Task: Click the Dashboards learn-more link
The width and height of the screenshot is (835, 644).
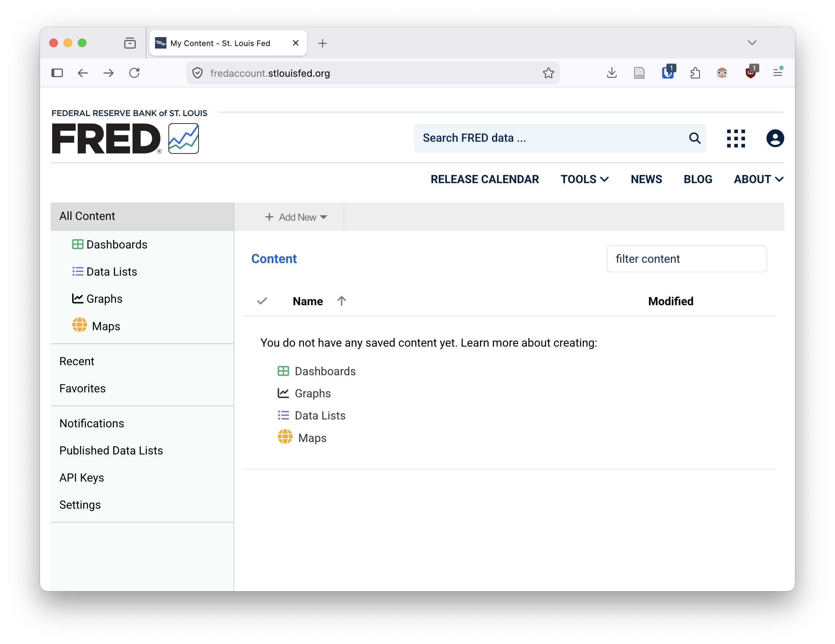Action: coord(316,372)
